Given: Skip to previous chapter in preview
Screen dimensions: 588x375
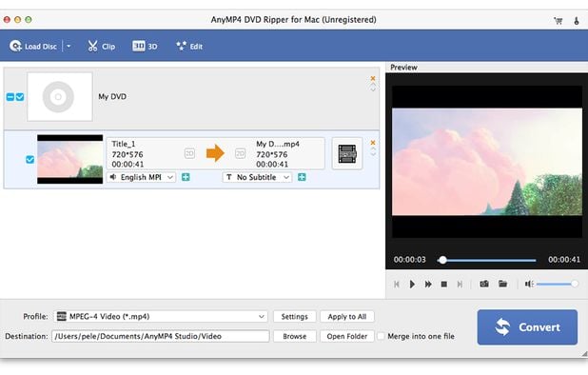Looking at the screenshot, I should [397, 285].
